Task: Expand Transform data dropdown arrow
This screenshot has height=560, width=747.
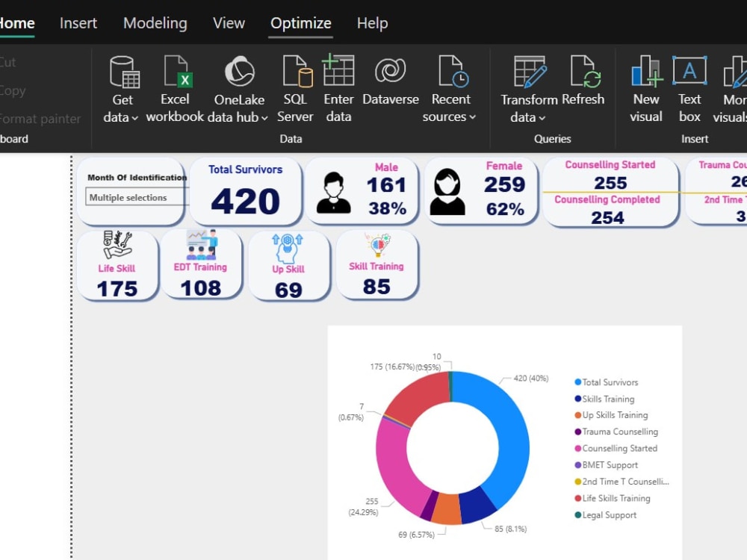Action: (542, 118)
